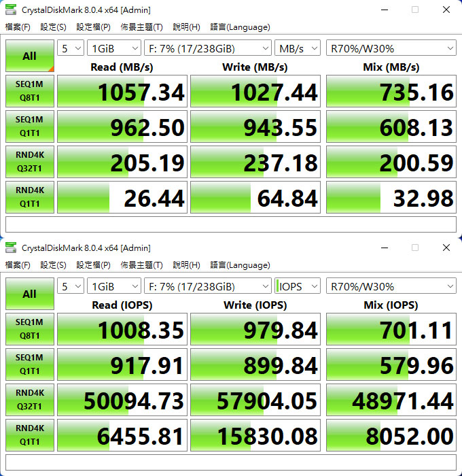The height and width of the screenshot is (476, 462).
Task: Open 1GiB test size dropdown in bottom window
Action: coord(114,286)
